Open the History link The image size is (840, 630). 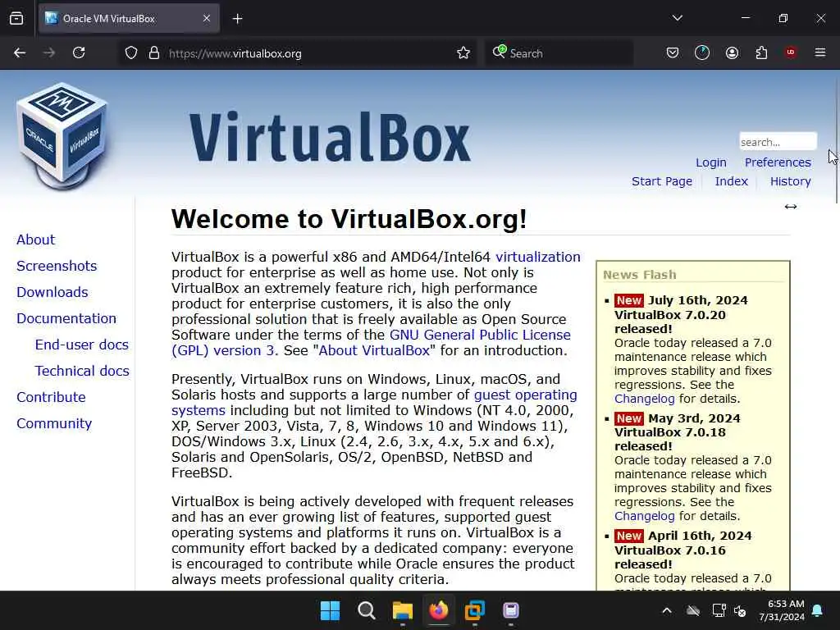(x=791, y=181)
